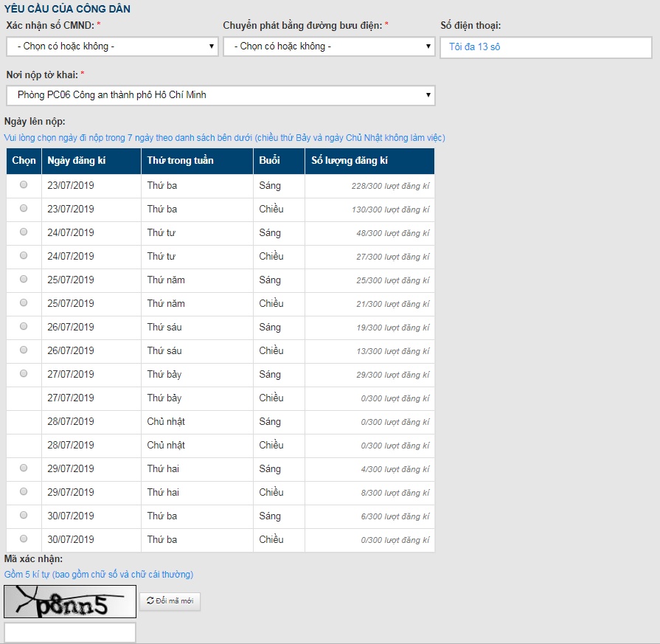Click the 29/300 lượt đăng kí cell
The width and height of the screenshot is (660, 644).
click(369, 375)
